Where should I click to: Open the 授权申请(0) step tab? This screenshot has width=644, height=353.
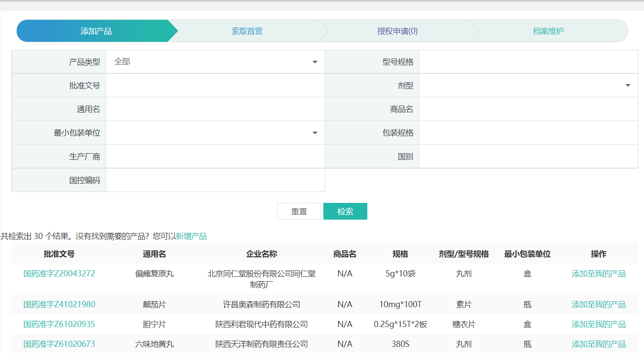tap(397, 31)
